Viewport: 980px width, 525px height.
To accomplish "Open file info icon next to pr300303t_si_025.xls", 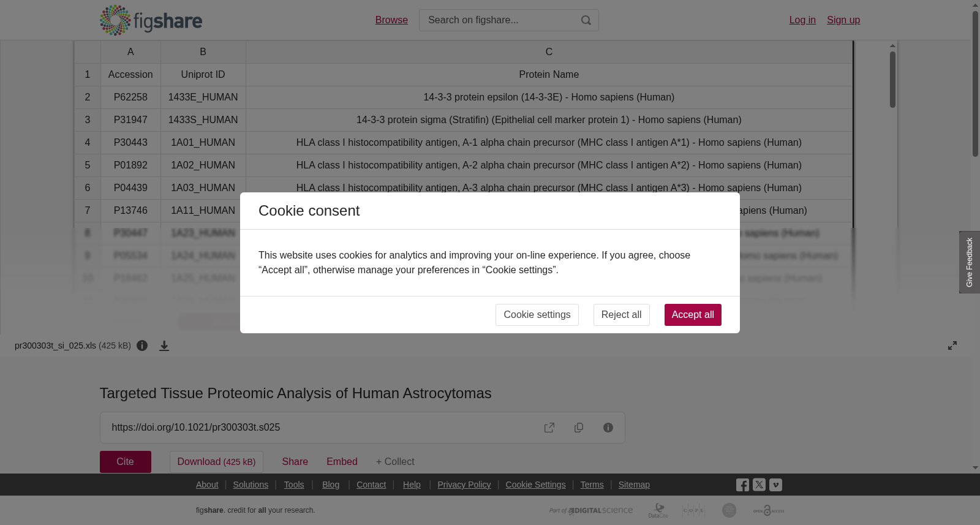I will coord(142,346).
